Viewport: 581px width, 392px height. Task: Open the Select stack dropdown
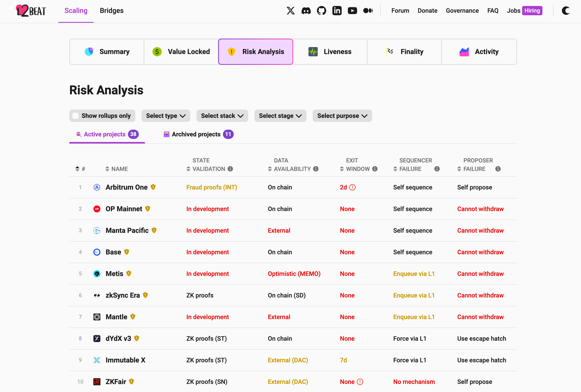click(222, 116)
